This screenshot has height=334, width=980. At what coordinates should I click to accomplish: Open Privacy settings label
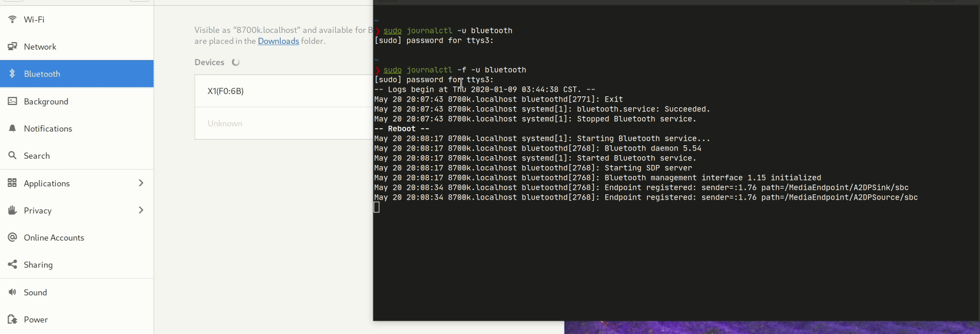click(x=38, y=211)
